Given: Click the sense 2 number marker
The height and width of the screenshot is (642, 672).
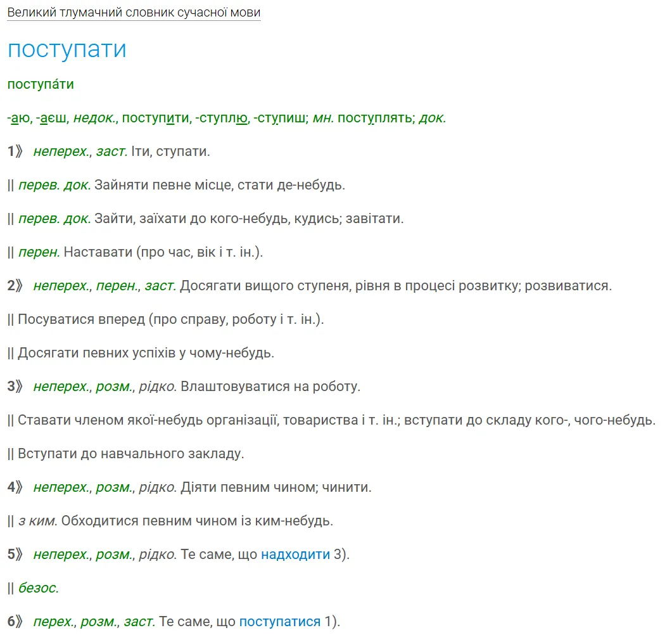Looking at the screenshot, I should 15,286.
